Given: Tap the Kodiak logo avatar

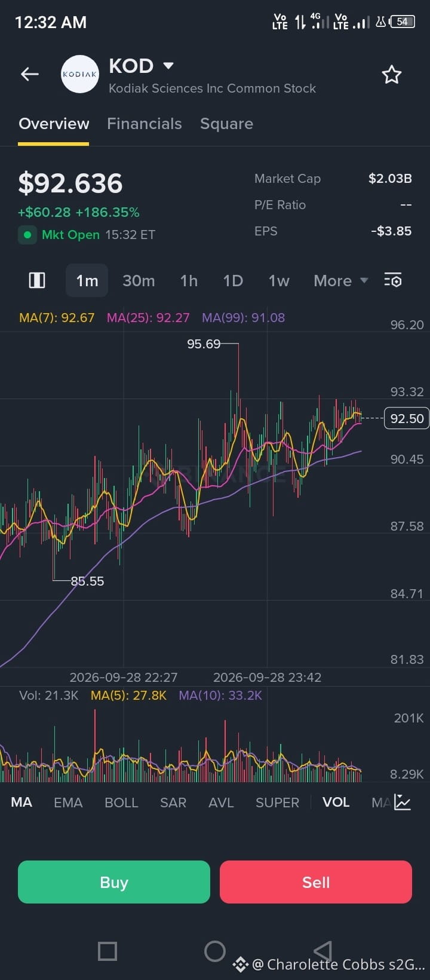Looking at the screenshot, I should pyautogui.click(x=80, y=74).
